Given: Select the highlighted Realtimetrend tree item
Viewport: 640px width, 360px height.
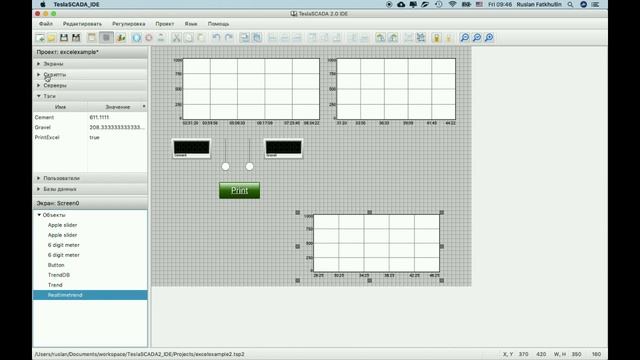Looking at the screenshot, I should click(90, 295).
